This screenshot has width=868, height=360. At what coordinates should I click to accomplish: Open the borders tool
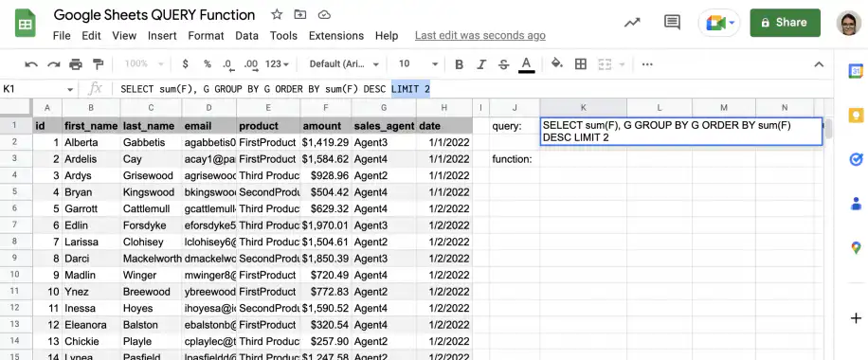coord(581,64)
